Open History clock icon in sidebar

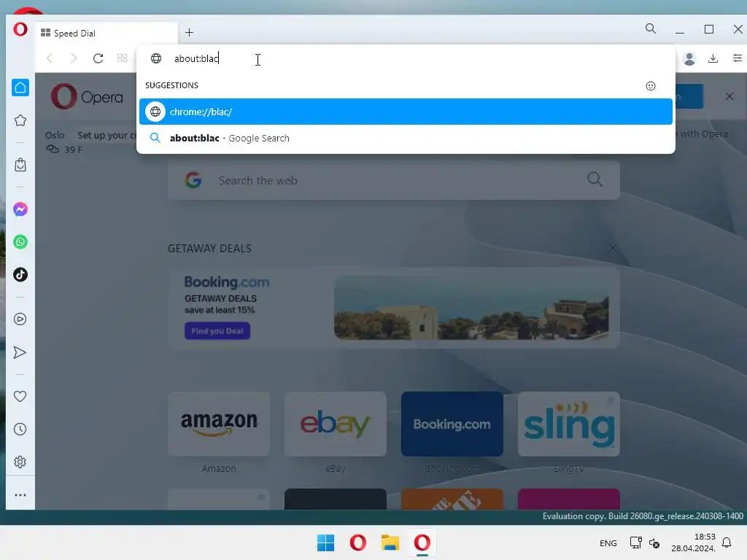coord(20,429)
